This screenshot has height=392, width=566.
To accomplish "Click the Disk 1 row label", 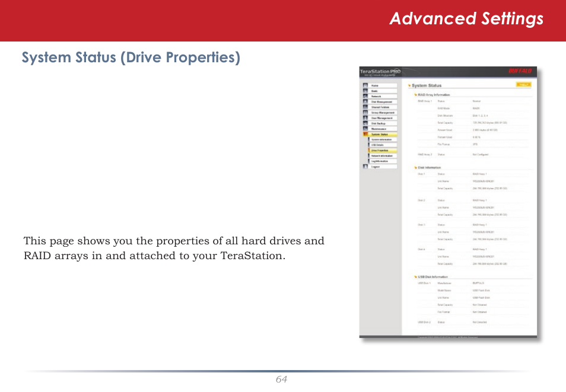I will pyautogui.click(x=421, y=174).
